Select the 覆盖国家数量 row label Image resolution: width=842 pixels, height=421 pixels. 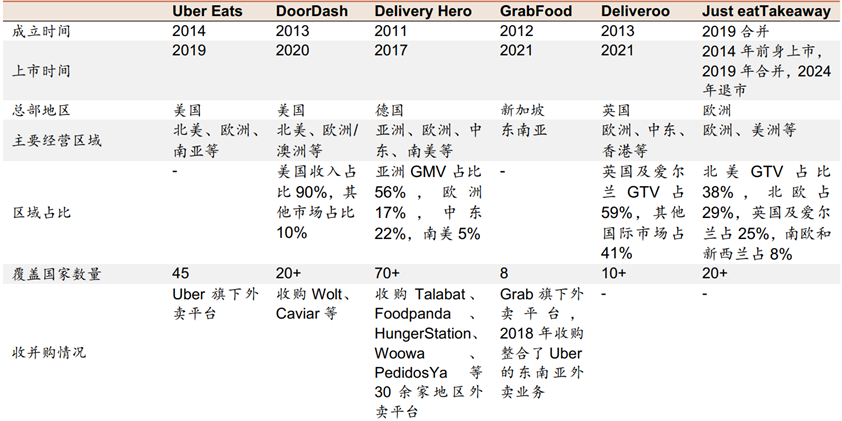[57, 273]
